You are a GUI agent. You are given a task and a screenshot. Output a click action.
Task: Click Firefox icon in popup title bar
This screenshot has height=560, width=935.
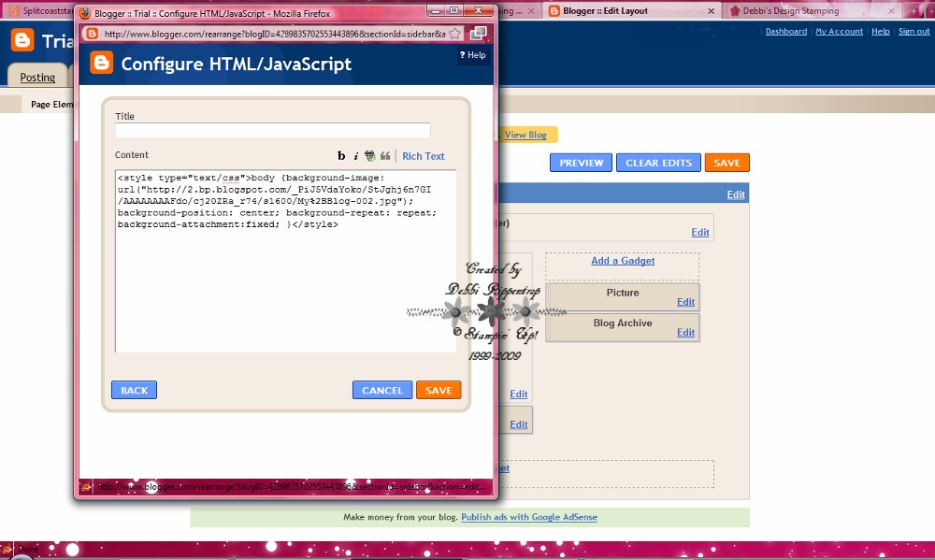pyautogui.click(x=85, y=13)
